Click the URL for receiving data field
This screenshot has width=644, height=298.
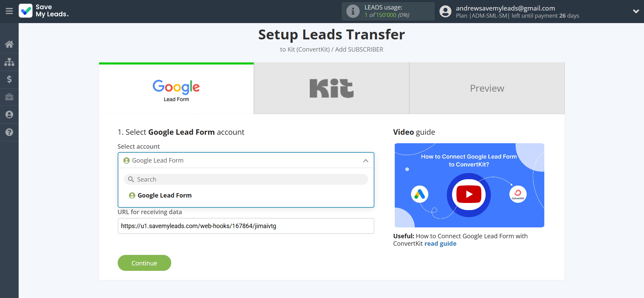click(x=246, y=226)
